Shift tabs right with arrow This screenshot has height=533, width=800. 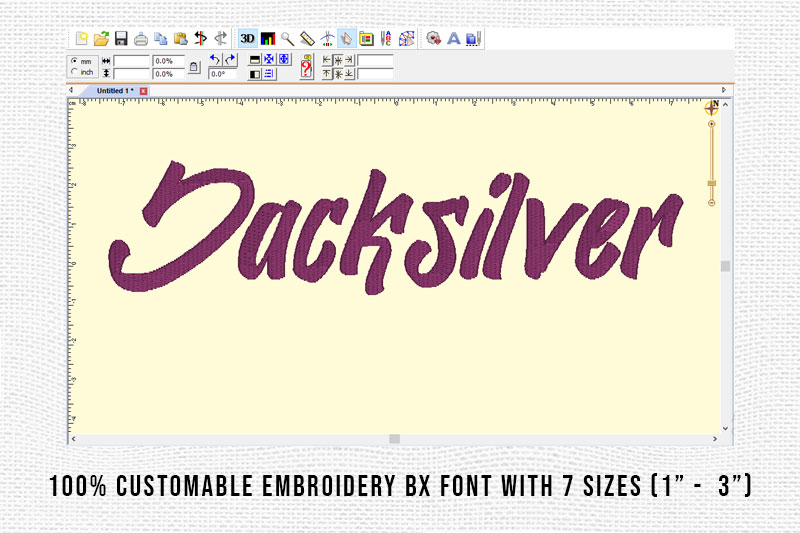pos(723,90)
